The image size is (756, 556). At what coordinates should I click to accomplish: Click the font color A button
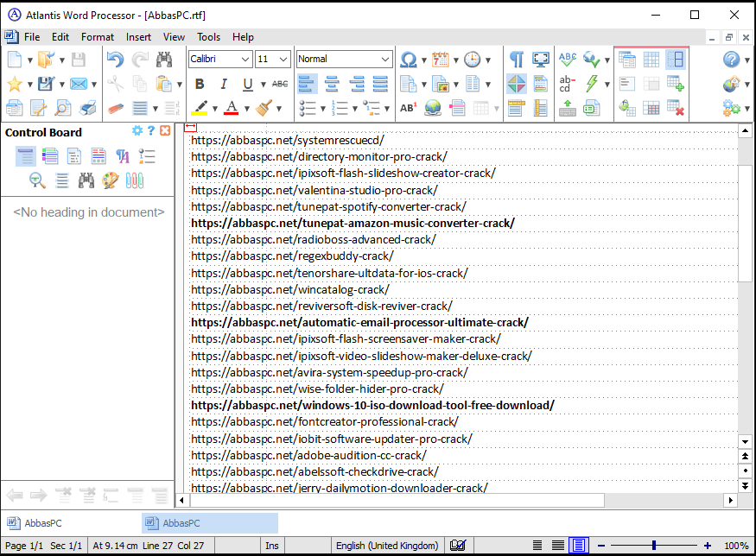pos(232,108)
